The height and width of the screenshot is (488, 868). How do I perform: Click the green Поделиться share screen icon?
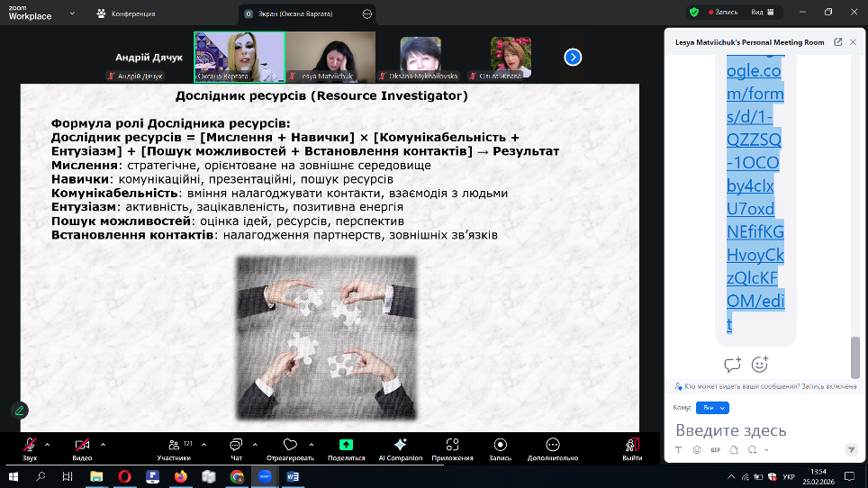[346, 446]
